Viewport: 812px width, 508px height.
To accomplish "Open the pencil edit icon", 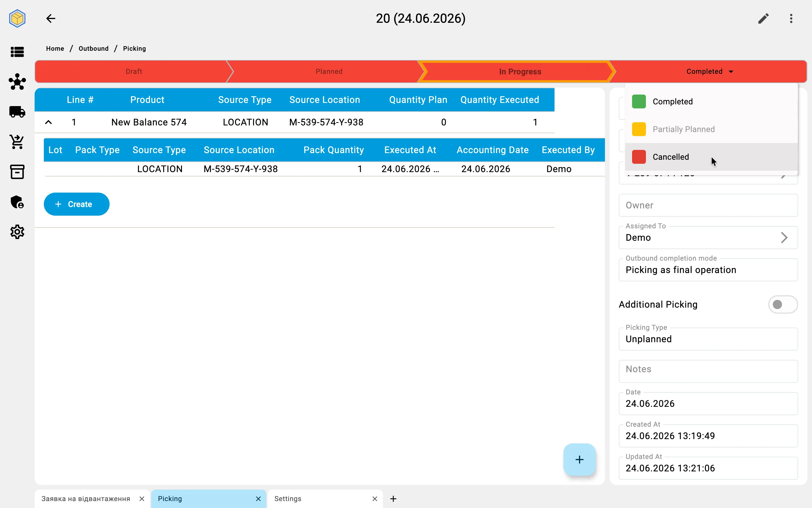I will coord(763,18).
